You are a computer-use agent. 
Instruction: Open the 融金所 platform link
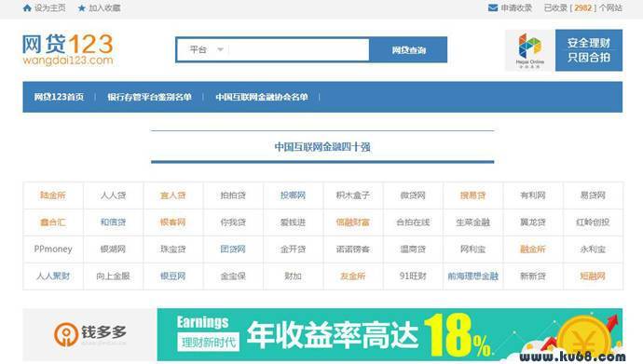533,249
